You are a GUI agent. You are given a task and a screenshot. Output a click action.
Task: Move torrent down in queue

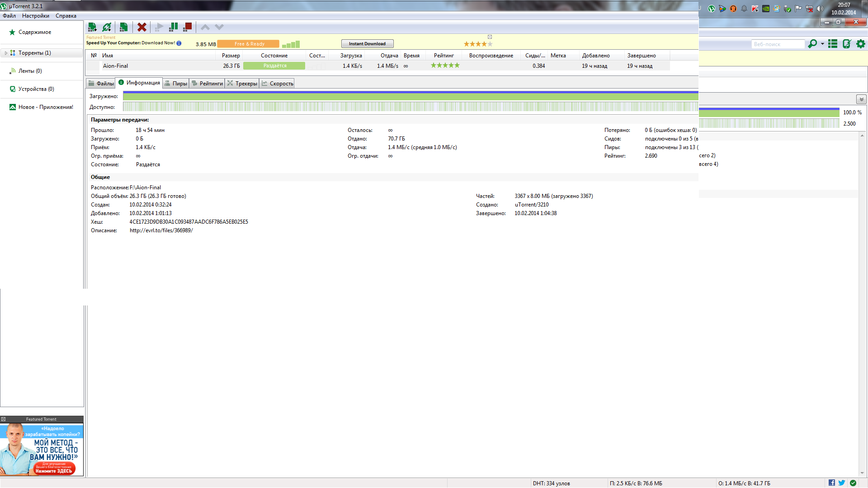(x=219, y=27)
